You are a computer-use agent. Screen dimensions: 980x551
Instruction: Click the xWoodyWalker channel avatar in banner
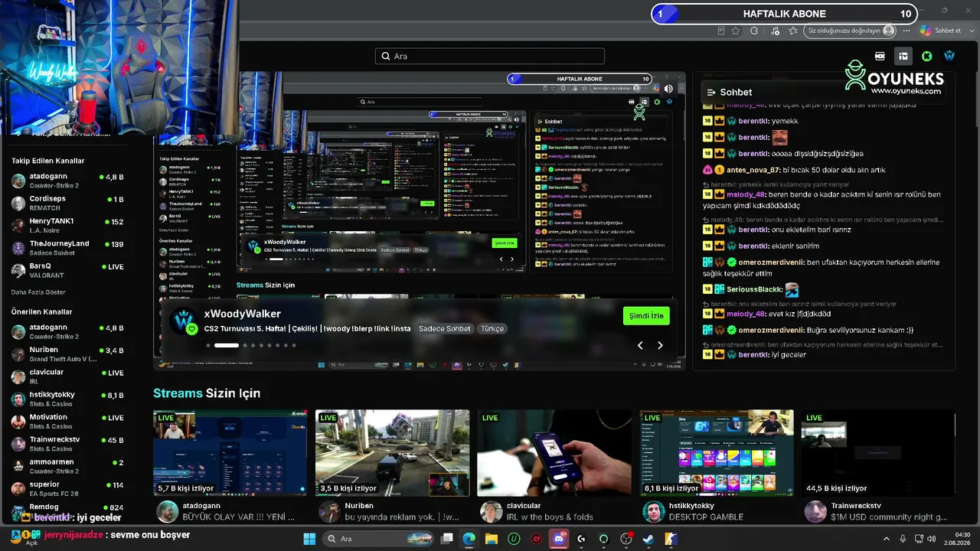185,321
